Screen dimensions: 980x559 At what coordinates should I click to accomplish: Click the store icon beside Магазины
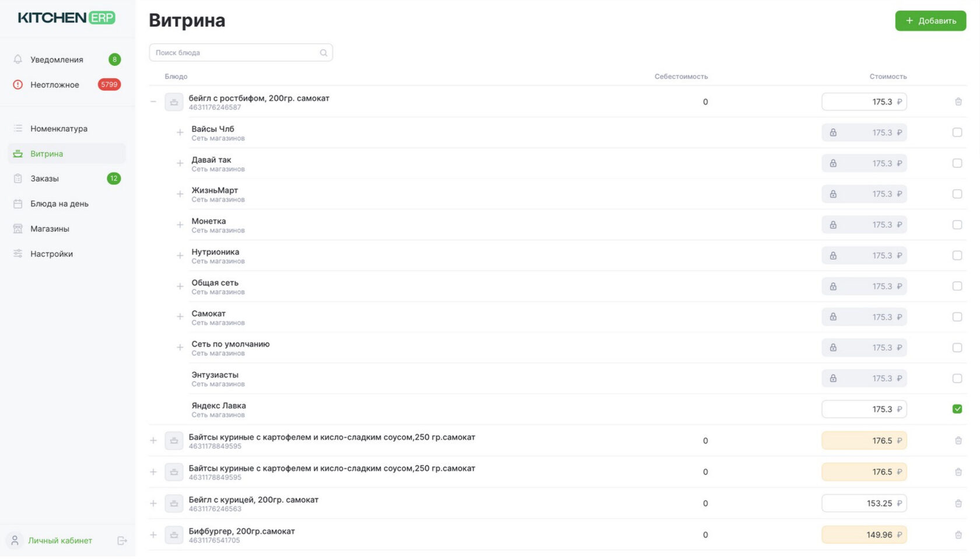[18, 229]
